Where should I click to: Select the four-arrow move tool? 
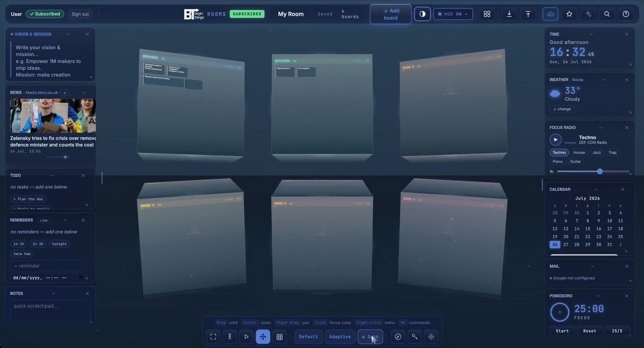tap(263, 337)
